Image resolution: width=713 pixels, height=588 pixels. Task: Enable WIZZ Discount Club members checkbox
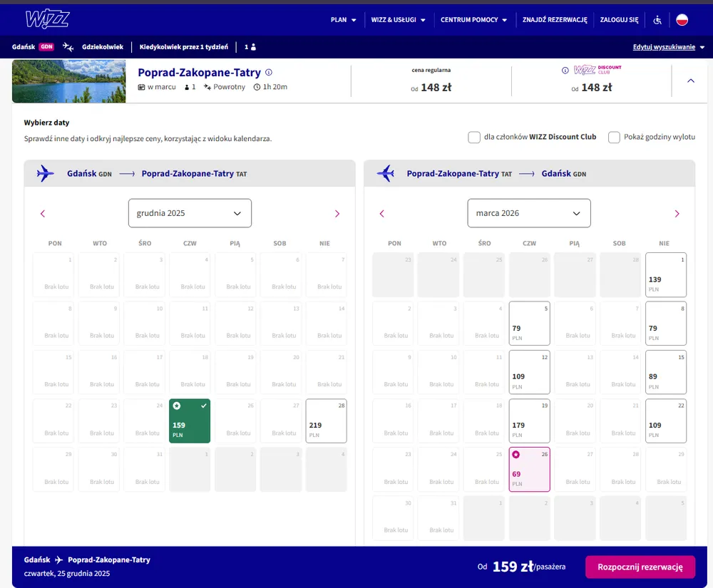click(x=474, y=138)
